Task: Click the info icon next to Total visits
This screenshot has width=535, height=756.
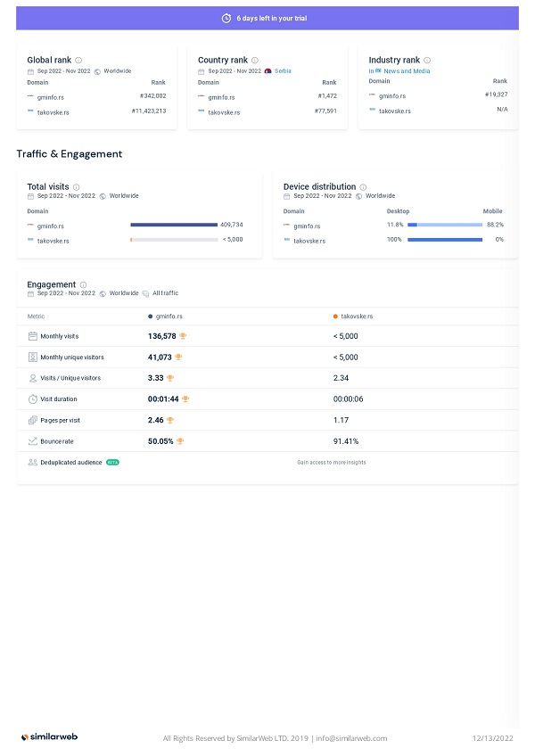Action: [76, 187]
